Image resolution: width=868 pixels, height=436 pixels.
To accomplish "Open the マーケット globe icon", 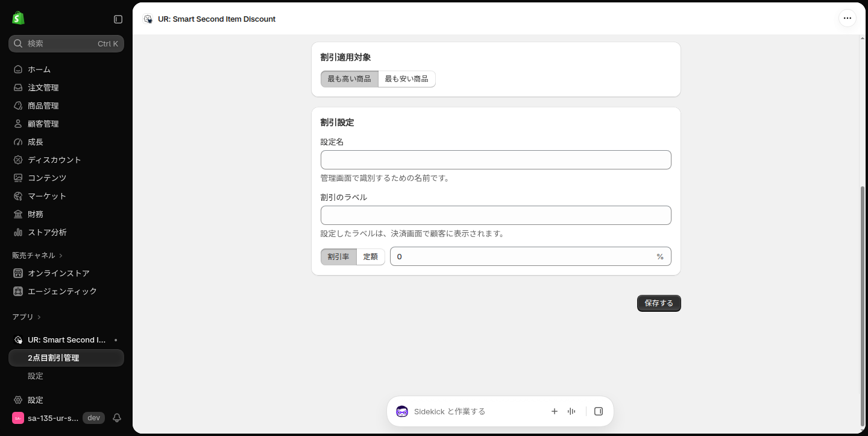I will 18,196.
